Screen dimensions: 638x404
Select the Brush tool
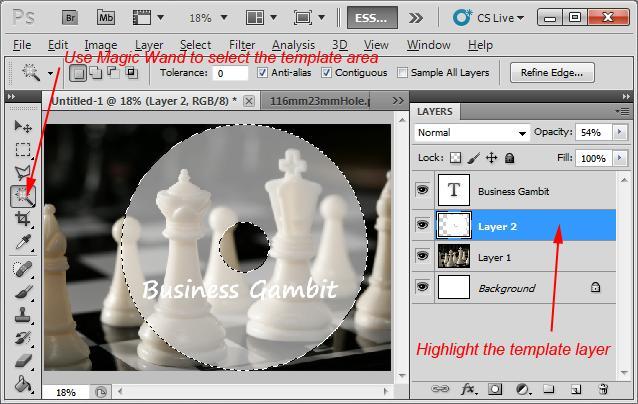coord(23,292)
